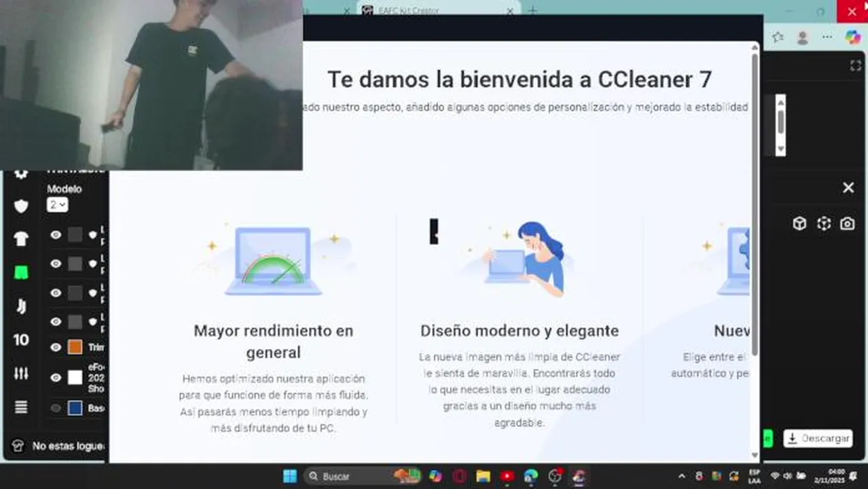Image resolution: width=868 pixels, height=489 pixels.
Task: Select the shirt icon in kit creator sidebar
Action: tap(21, 238)
